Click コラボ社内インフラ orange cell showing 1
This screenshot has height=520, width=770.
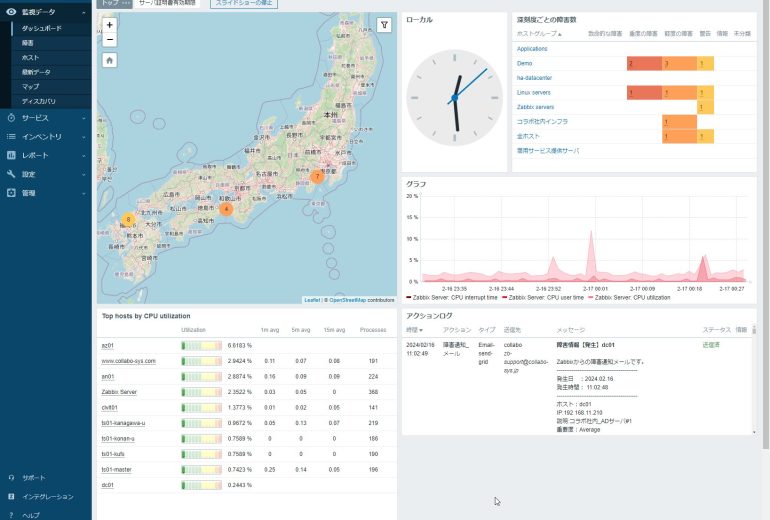click(x=679, y=121)
